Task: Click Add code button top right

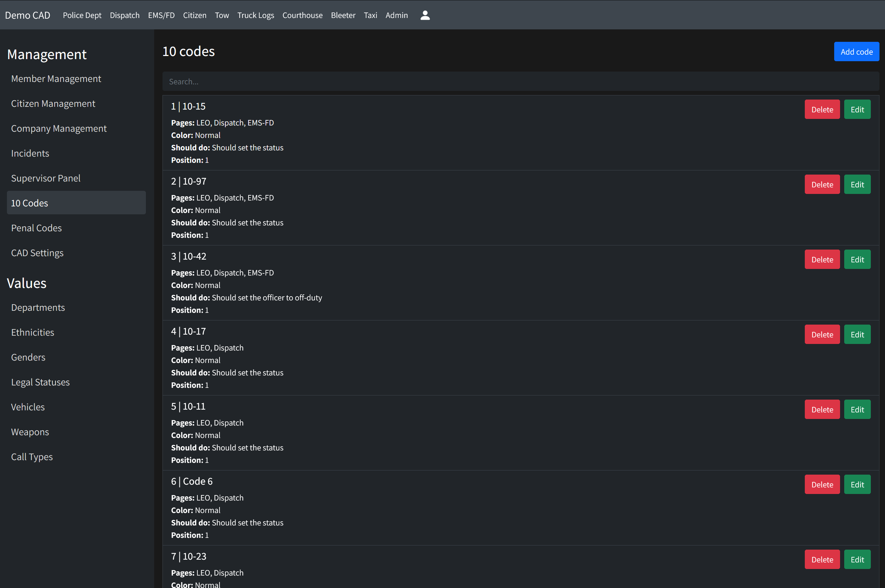Action: [x=856, y=52]
